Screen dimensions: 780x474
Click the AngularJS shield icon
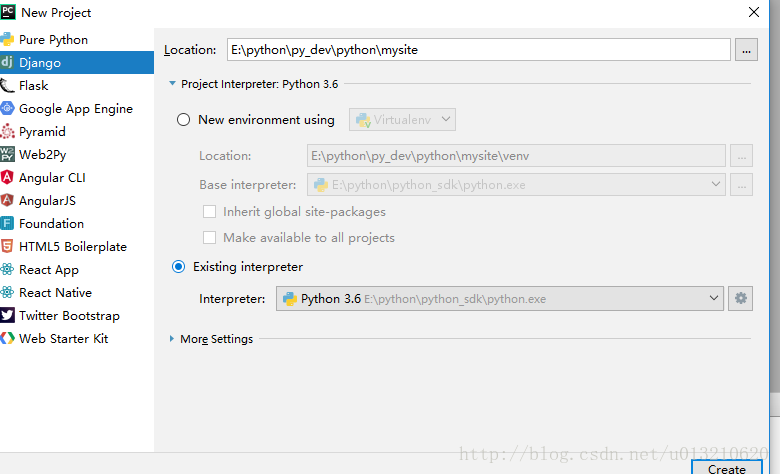click(x=7, y=200)
